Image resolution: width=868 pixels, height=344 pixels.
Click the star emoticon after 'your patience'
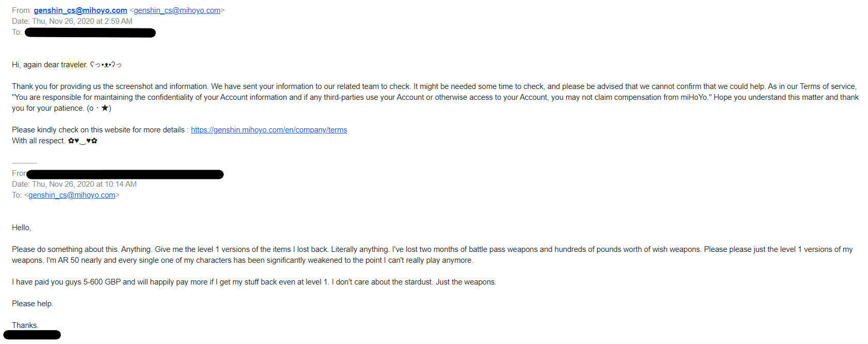tap(99, 108)
